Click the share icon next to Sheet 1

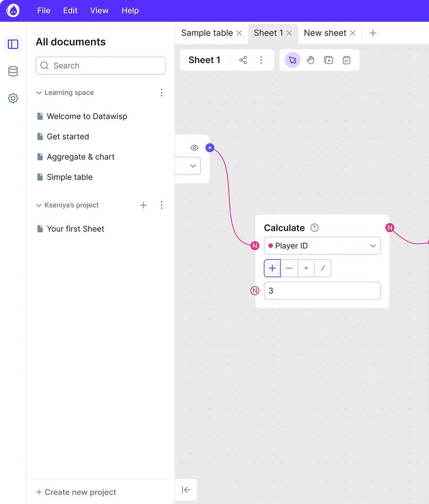(243, 60)
